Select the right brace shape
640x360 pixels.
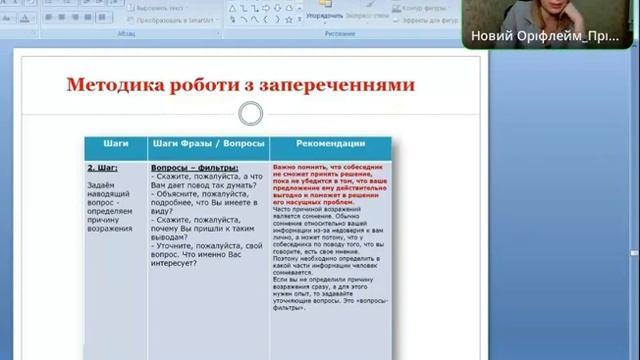[277, 19]
